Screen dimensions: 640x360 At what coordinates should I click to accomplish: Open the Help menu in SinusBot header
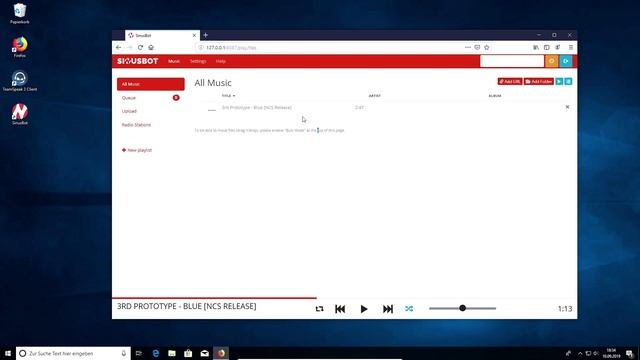coord(221,61)
